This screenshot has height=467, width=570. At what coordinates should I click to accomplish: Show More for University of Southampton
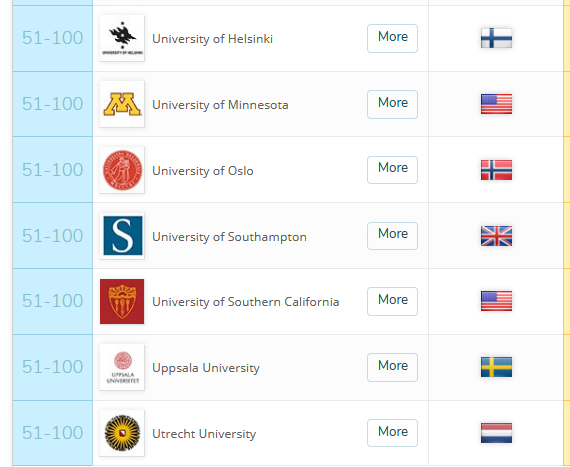[x=392, y=236]
